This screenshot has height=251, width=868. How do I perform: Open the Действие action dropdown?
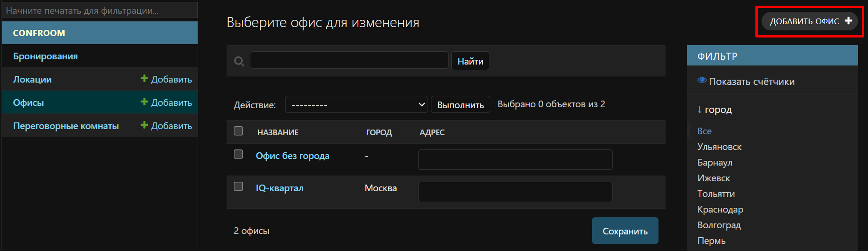[356, 104]
